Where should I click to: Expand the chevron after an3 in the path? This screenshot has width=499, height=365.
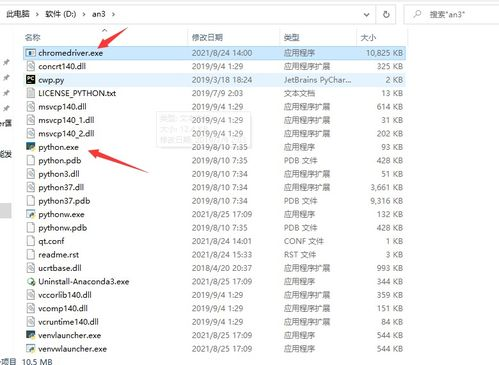113,14
